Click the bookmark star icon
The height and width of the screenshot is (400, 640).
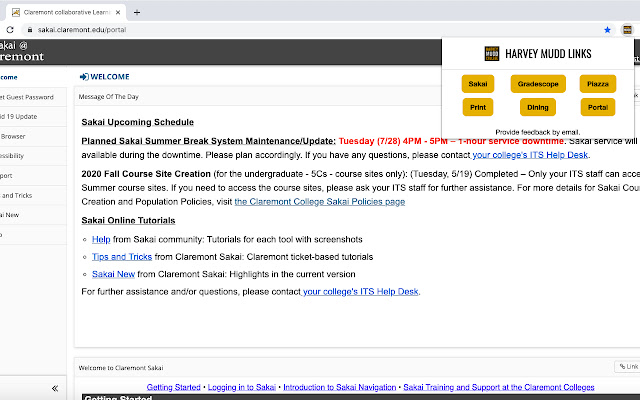[x=607, y=30]
